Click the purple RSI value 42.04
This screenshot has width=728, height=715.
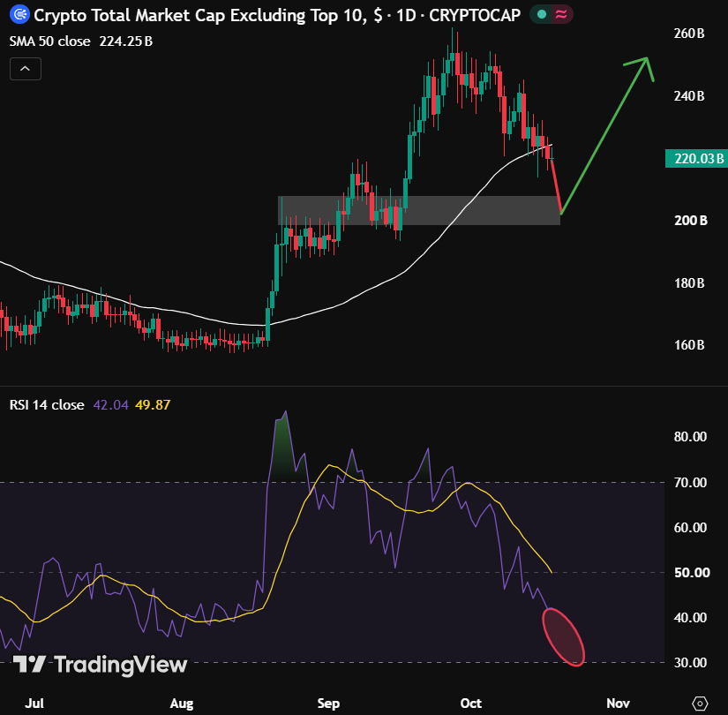click(110, 405)
